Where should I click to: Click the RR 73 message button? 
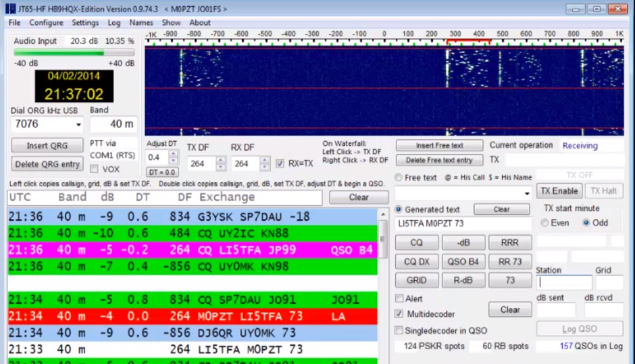[510, 261]
